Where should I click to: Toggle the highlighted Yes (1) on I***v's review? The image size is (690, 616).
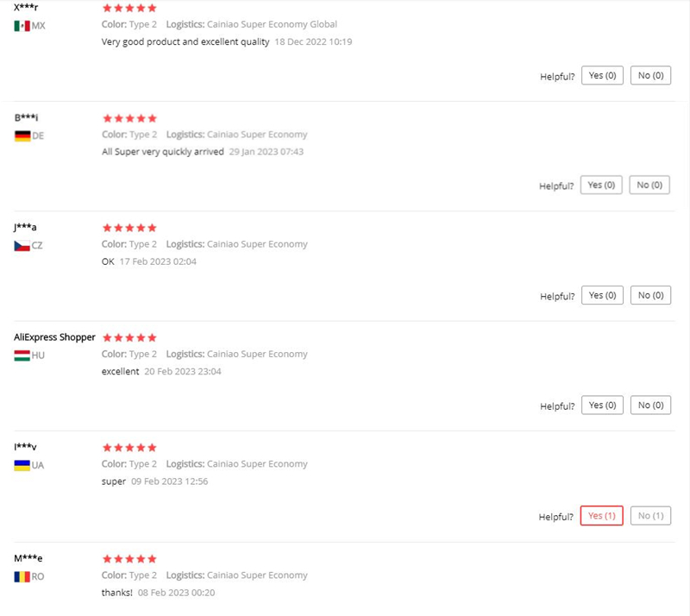click(601, 516)
